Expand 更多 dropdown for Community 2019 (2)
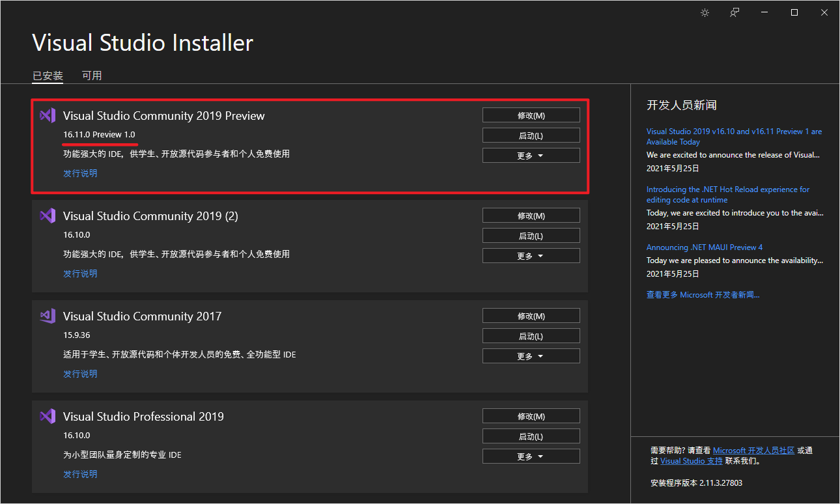This screenshot has height=504, width=840. [531, 256]
